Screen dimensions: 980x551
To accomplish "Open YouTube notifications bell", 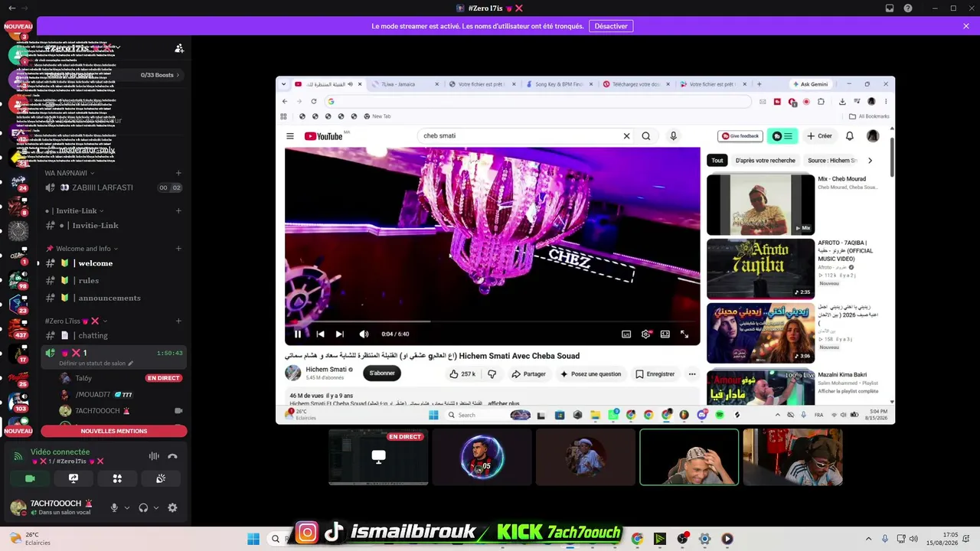I will click(850, 136).
